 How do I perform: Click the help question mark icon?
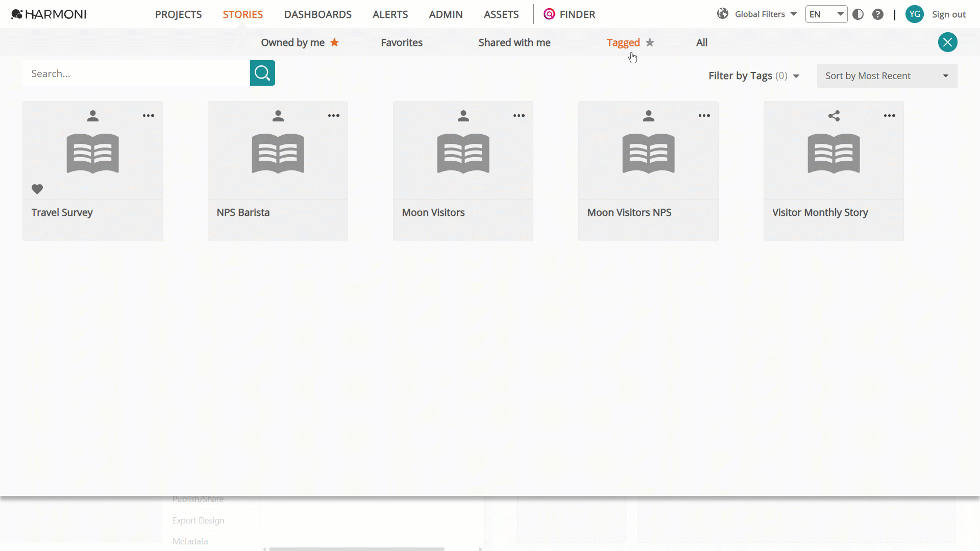(x=878, y=14)
